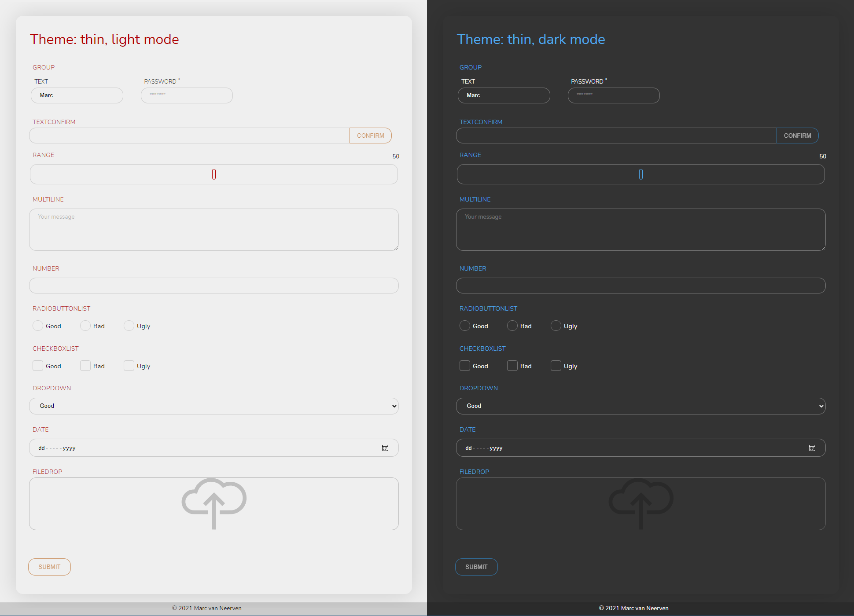The height and width of the screenshot is (616, 854).
Task: Click the dark mode Date dd-yyyy field
Action: pyautogui.click(x=641, y=448)
